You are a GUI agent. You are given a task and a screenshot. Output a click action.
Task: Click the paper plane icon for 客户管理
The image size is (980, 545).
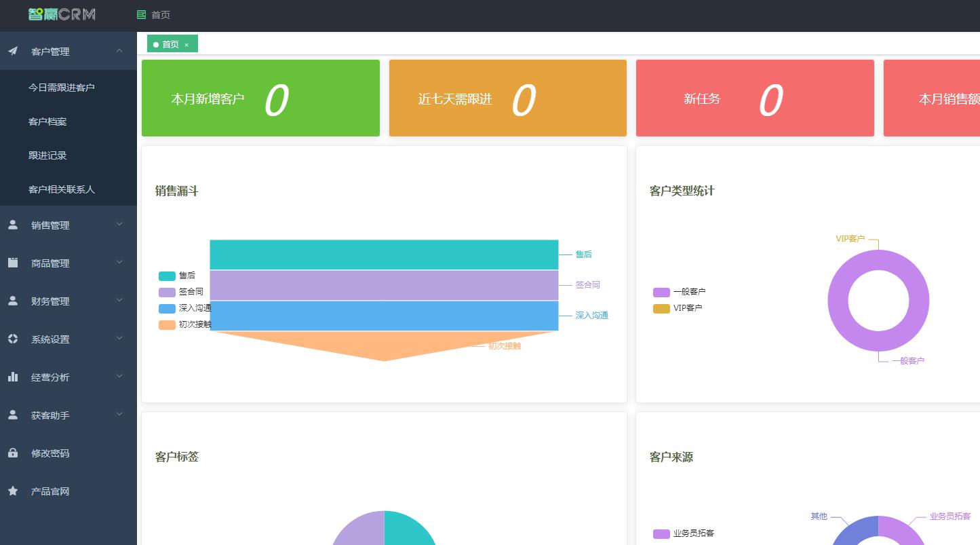[x=13, y=51]
